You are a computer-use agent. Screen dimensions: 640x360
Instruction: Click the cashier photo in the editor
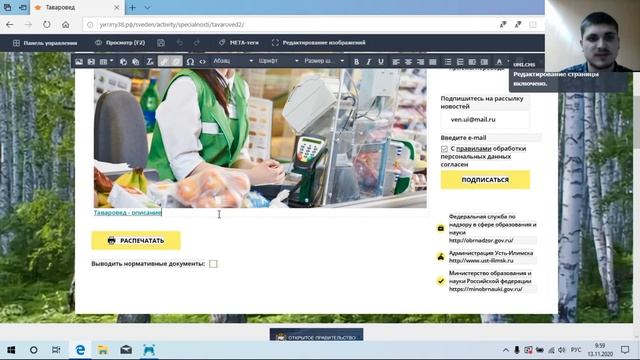click(x=260, y=138)
